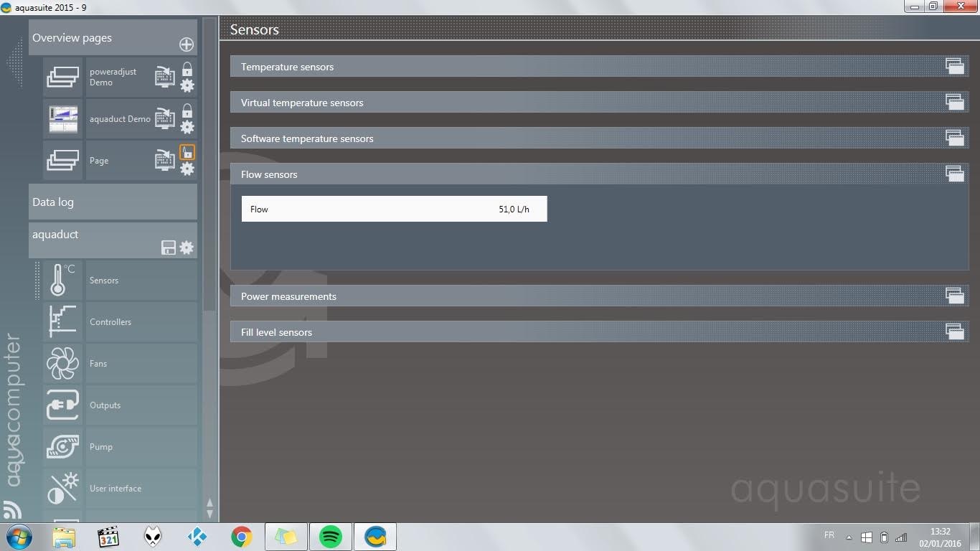The image size is (980, 551).
Task: Open Sensors via the thermometer icon
Action: (63, 281)
